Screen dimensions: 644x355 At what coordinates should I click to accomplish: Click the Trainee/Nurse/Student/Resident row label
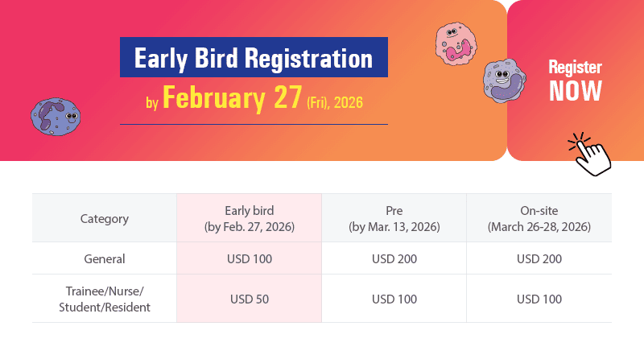coord(105,299)
